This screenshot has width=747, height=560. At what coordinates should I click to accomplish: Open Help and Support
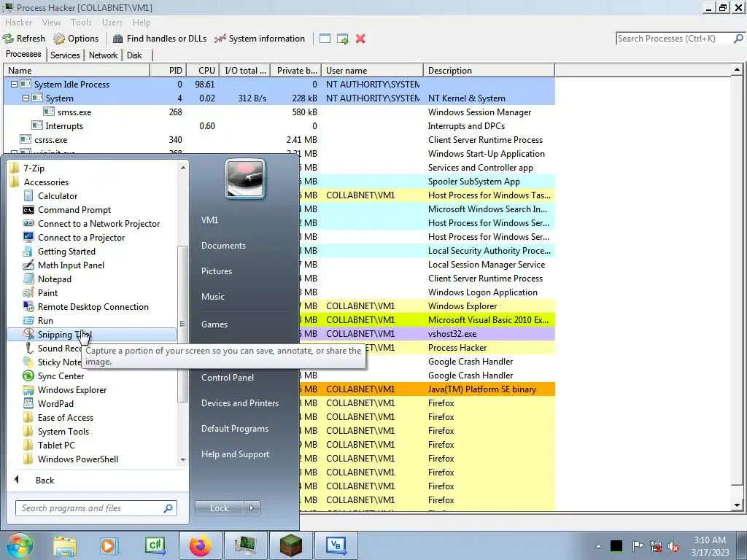tap(236, 454)
